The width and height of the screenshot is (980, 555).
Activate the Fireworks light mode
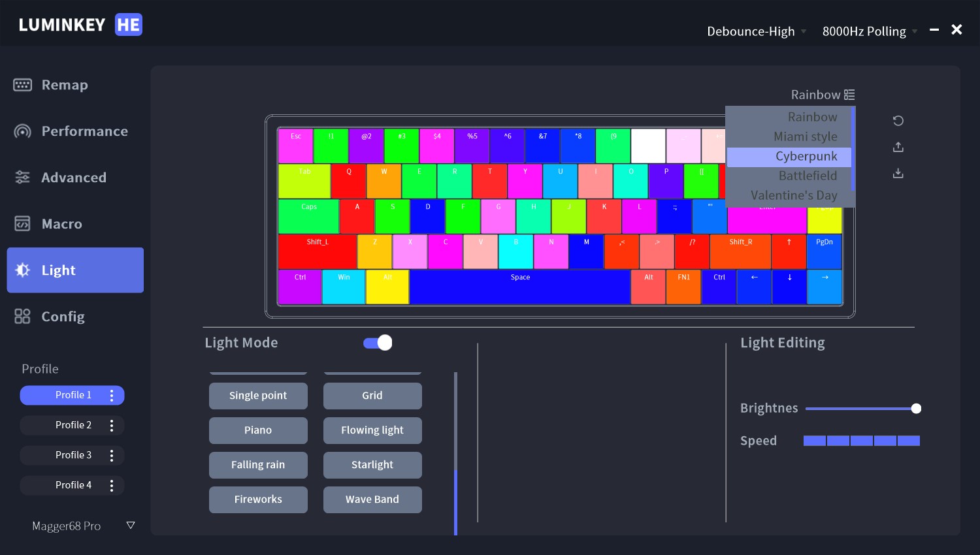click(x=258, y=499)
